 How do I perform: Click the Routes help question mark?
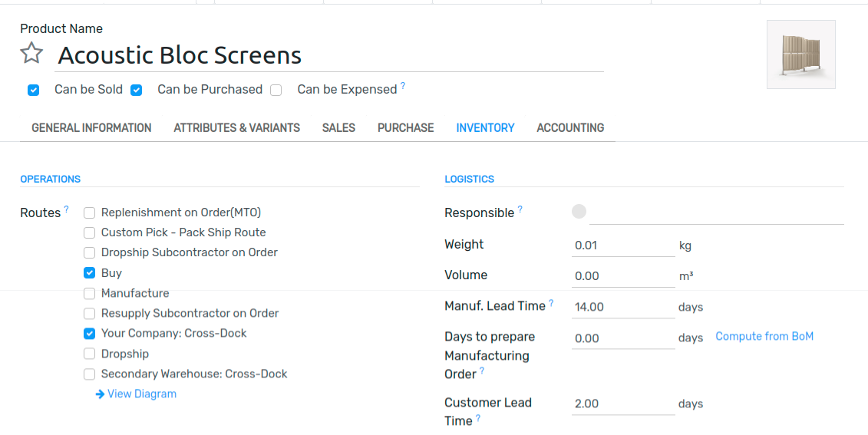pyautogui.click(x=67, y=209)
